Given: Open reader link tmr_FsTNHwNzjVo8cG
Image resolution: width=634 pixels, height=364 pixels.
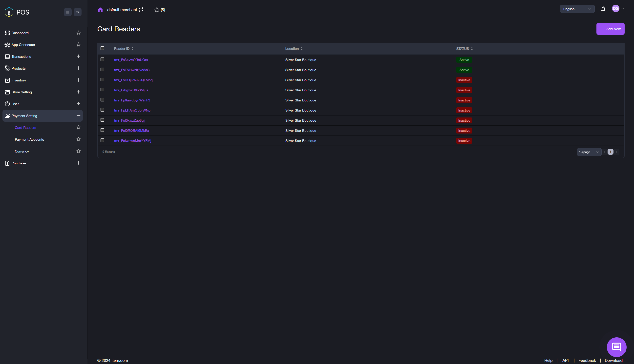Looking at the screenshot, I should (x=132, y=70).
